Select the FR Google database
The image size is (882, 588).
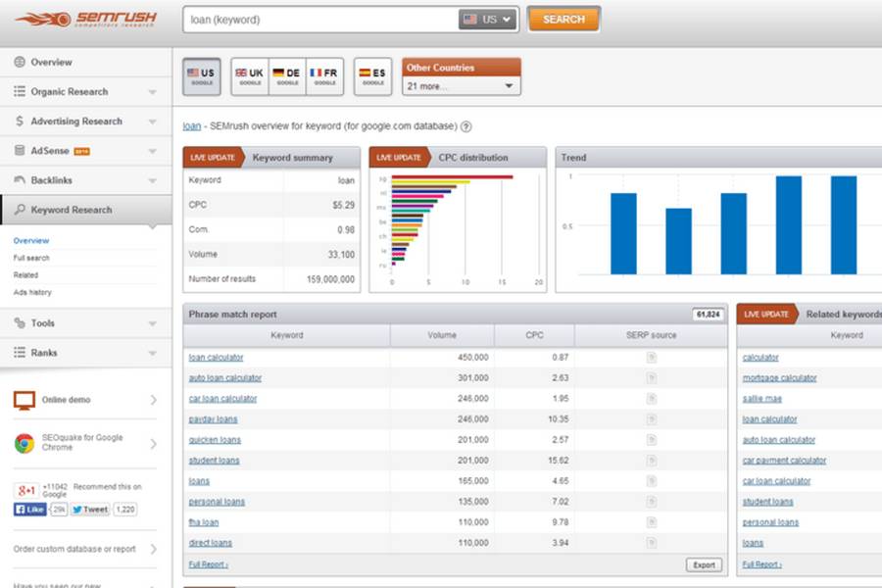coord(324,76)
